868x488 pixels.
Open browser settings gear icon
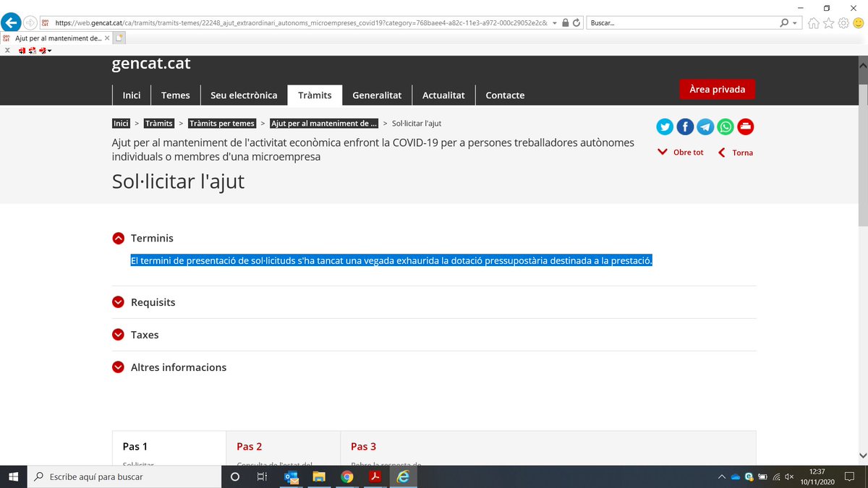click(x=843, y=23)
